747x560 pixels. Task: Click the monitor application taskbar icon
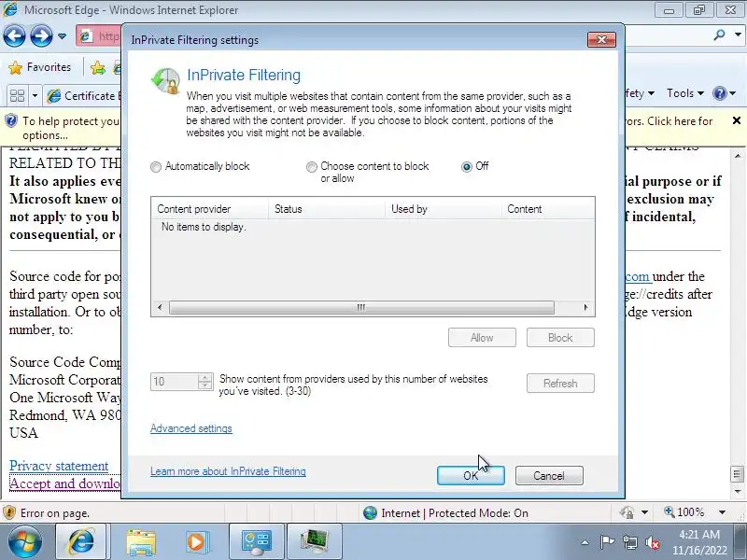point(315,541)
